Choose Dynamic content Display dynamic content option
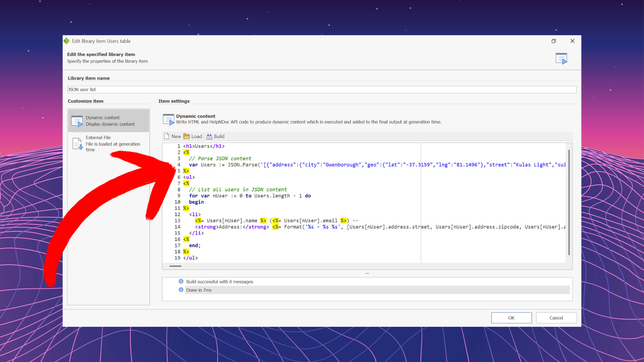This screenshot has width=644, height=362. point(109,121)
